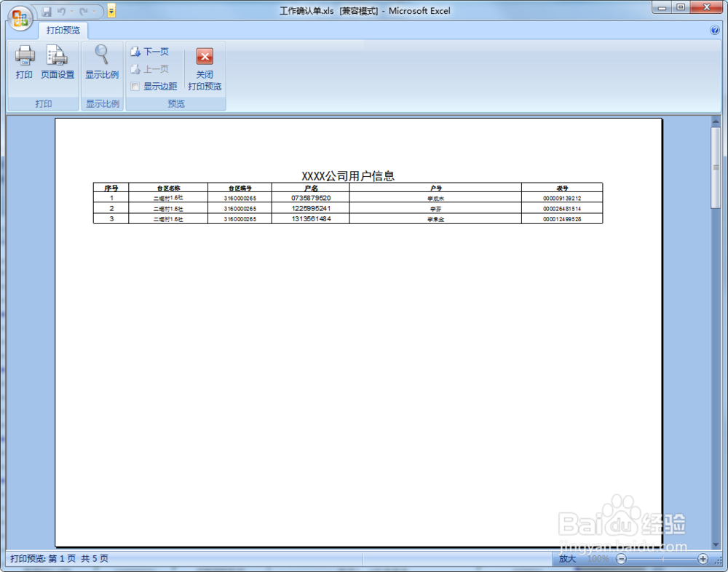
Task: Click row number 3 in 序号 column
Action: point(111,218)
